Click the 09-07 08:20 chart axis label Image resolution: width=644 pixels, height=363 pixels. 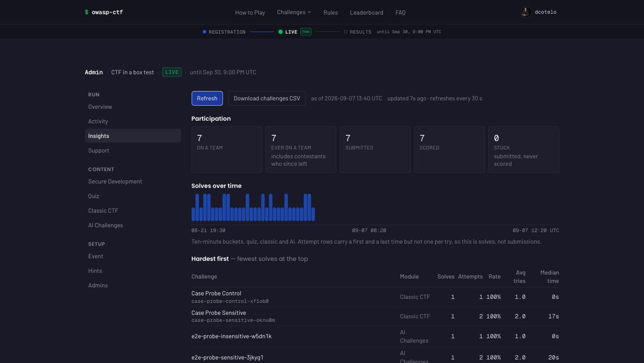coord(369,230)
